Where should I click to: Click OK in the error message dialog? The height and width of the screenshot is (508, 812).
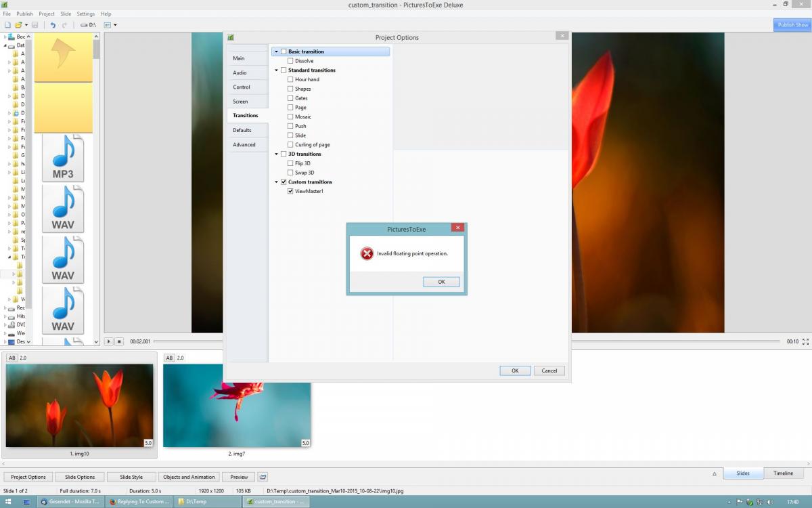[x=441, y=282]
